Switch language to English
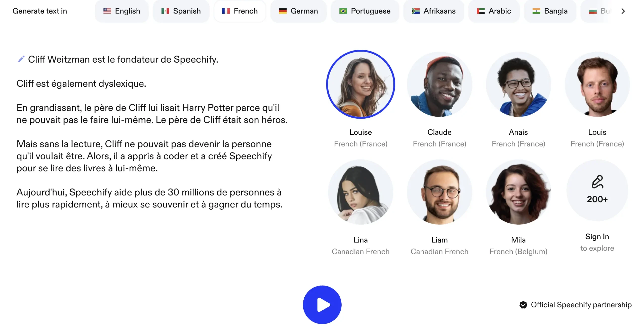Image resolution: width=644 pixels, height=328 pixels. (122, 11)
